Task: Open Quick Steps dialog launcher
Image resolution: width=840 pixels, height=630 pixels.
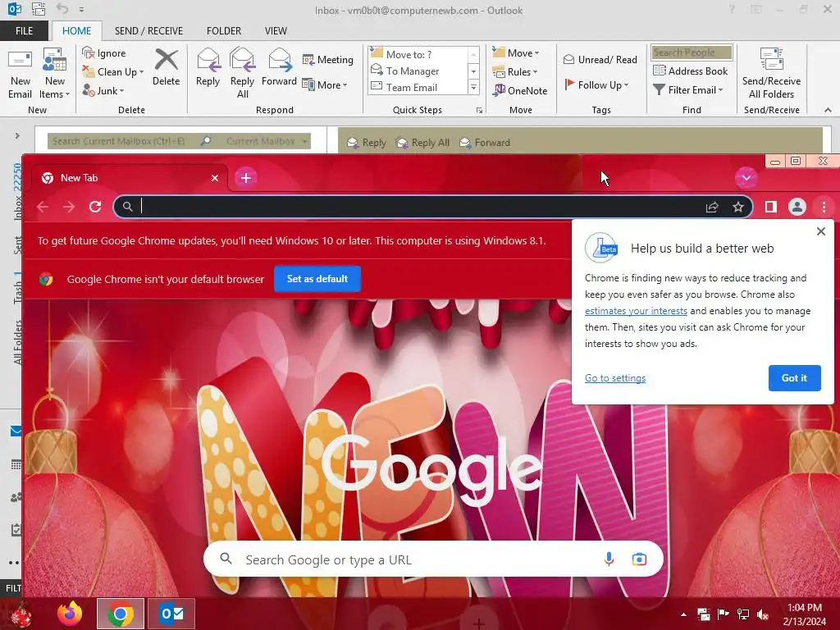Action: pyautogui.click(x=479, y=111)
